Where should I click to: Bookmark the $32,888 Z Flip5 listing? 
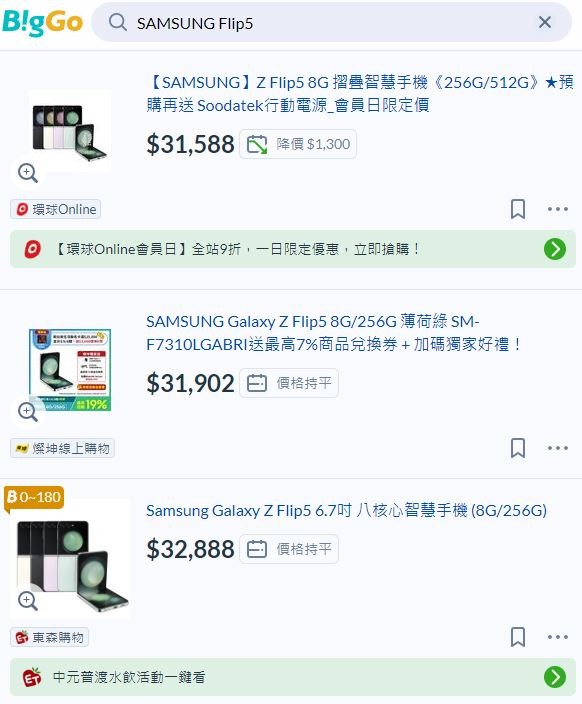(x=518, y=637)
